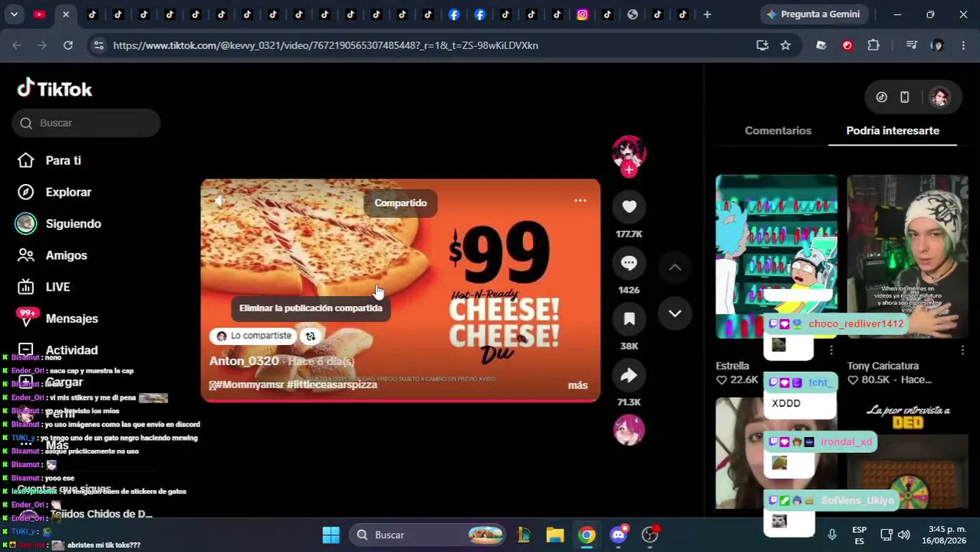View site information icon in the address bar
The image size is (980, 552).
(x=98, y=45)
